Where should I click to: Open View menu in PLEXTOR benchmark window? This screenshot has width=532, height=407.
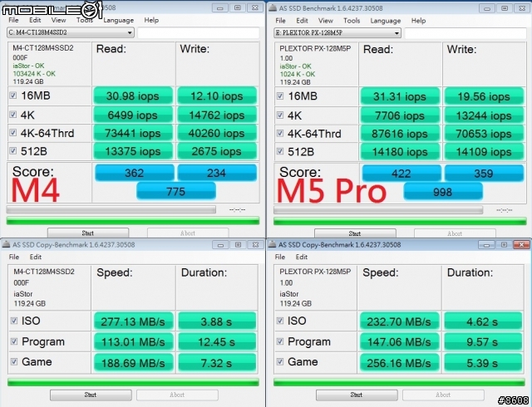click(x=326, y=20)
